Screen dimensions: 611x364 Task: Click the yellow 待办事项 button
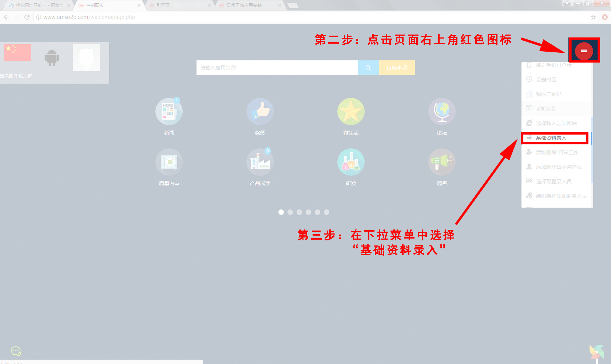(397, 68)
